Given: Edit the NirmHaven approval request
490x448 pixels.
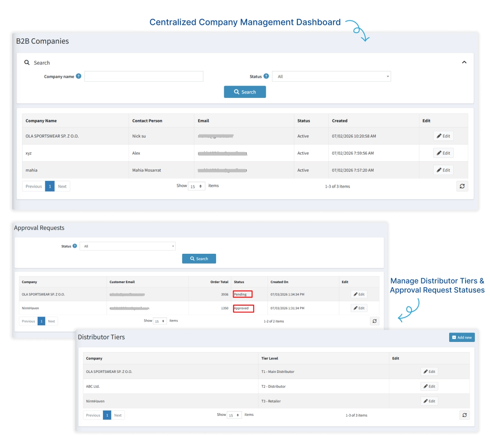Looking at the screenshot, I should coord(359,308).
